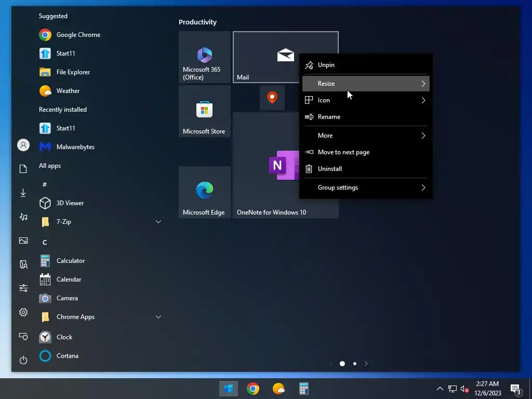The width and height of the screenshot is (532, 399).
Task: Launch Start11 under Recently installed
Action: point(57,128)
